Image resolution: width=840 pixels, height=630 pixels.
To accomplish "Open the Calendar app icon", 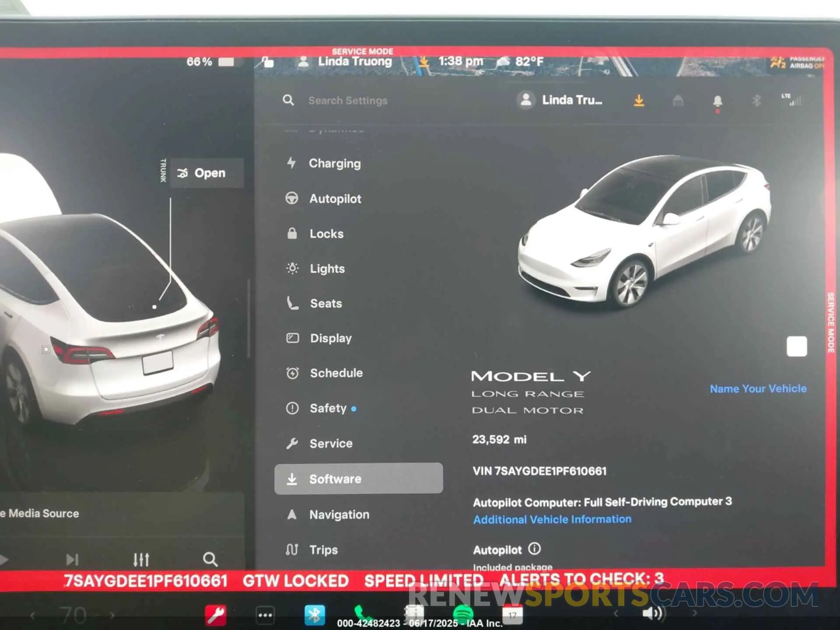I will [512, 614].
